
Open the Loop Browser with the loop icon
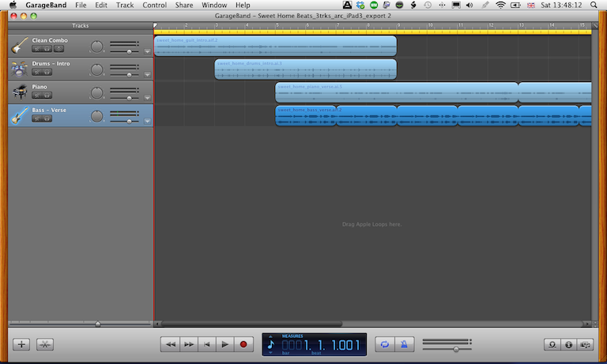pyautogui.click(x=552, y=344)
